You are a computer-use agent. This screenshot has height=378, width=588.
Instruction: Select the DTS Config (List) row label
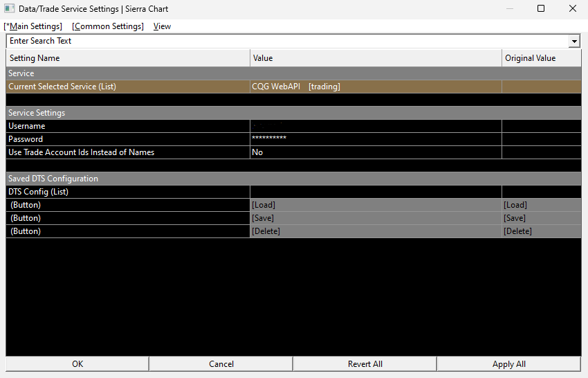point(128,192)
